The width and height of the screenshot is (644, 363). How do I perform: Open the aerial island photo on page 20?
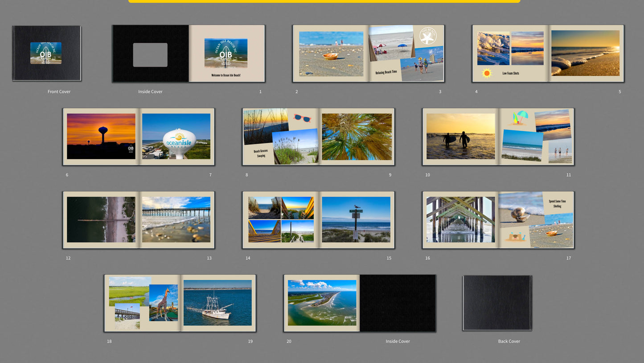click(322, 302)
